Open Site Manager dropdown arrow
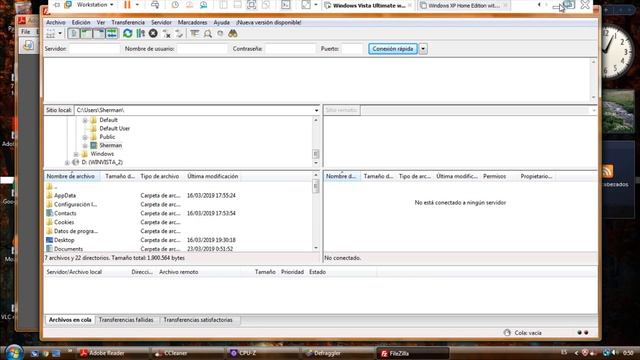Viewport: 640px width, 360px height. [60, 33]
